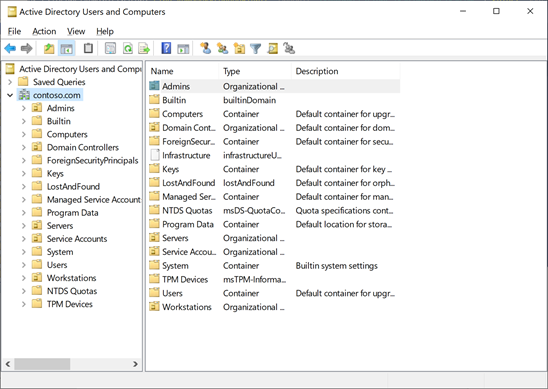
Task: Select NTDS Quotas in the tree
Action: point(72,291)
